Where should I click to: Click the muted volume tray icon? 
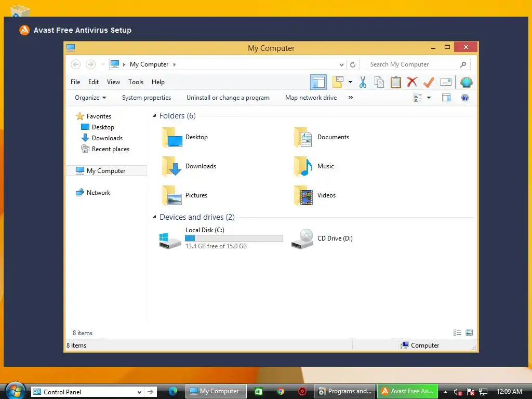pos(458,392)
